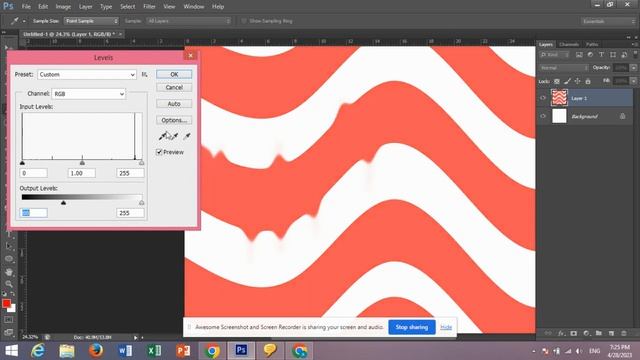Image resolution: width=640 pixels, height=360 pixels.
Task: Toggle the layer filter on/off switch
Action: 635,54
